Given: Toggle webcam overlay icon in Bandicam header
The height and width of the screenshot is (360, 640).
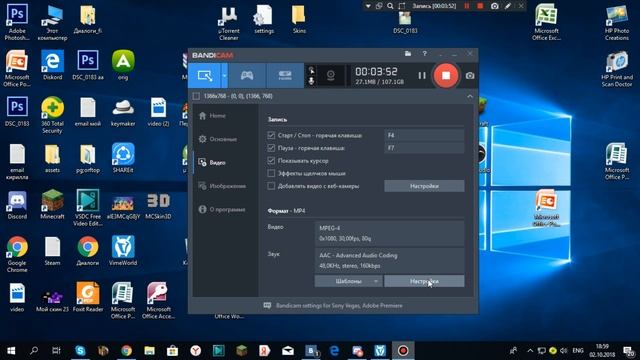Looking at the screenshot, I should (x=331, y=76).
